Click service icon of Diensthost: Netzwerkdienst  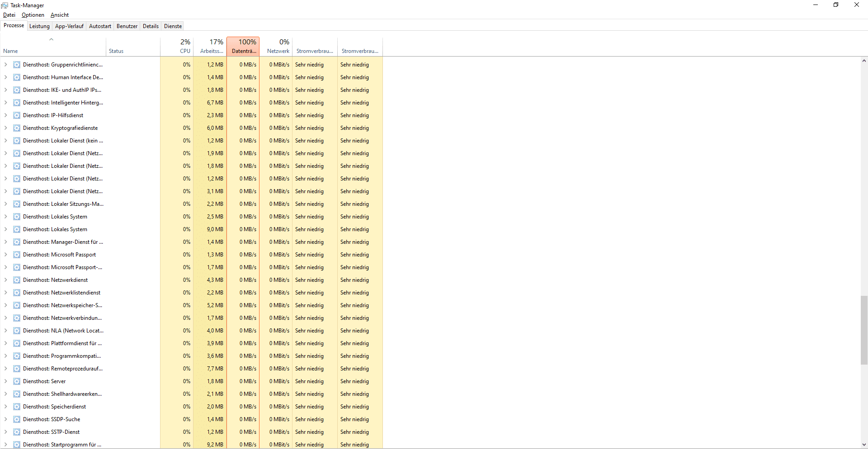[x=17, y=280]
